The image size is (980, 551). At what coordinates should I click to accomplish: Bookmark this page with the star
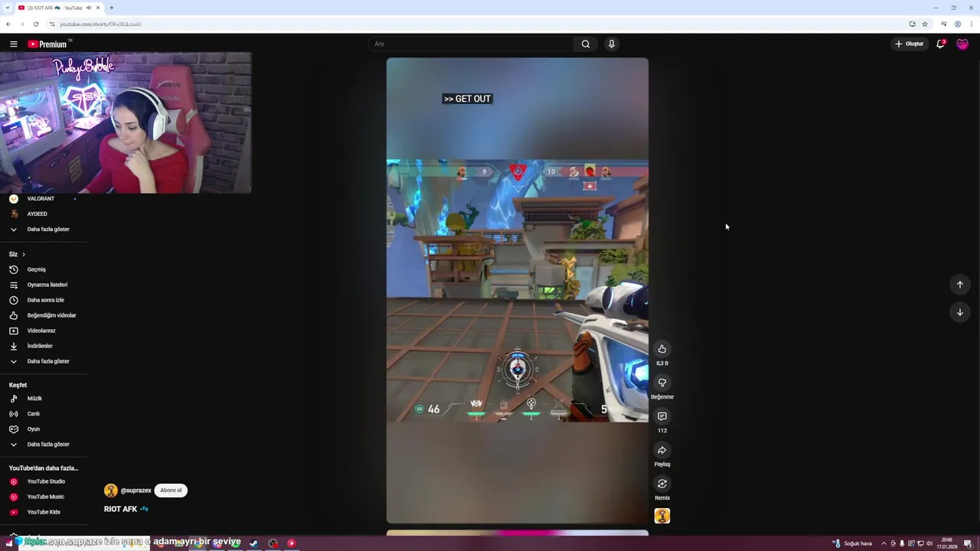pyautogui.click(x=925, y=24)
